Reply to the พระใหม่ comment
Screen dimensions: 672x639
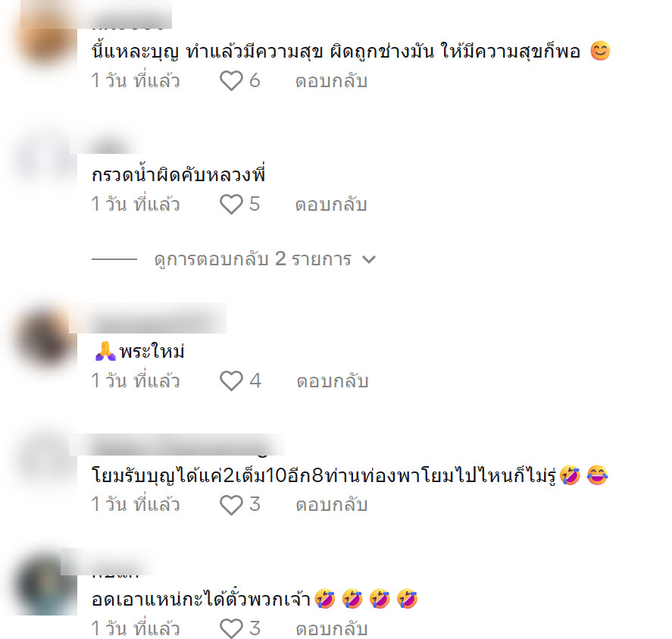coord(333,381)
